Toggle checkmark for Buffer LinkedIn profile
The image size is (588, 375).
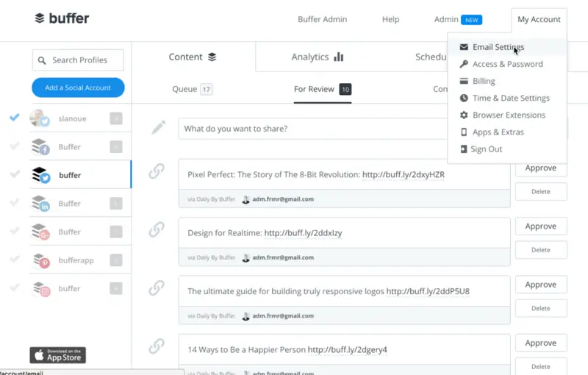click(x=15, y=203)
